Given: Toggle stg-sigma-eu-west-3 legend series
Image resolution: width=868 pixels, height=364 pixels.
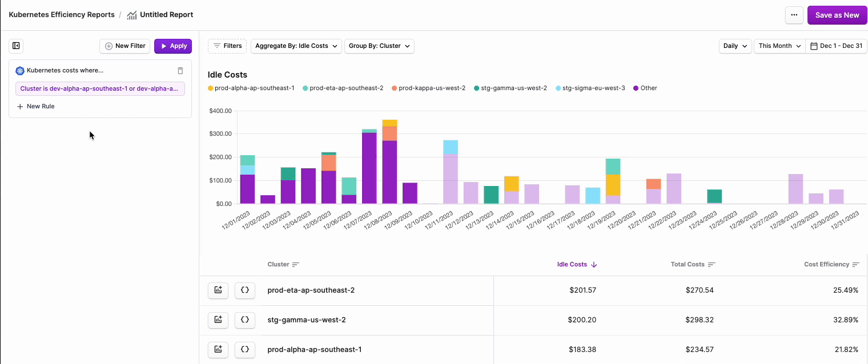Looking at the screenshot, I should coord(590,88).
